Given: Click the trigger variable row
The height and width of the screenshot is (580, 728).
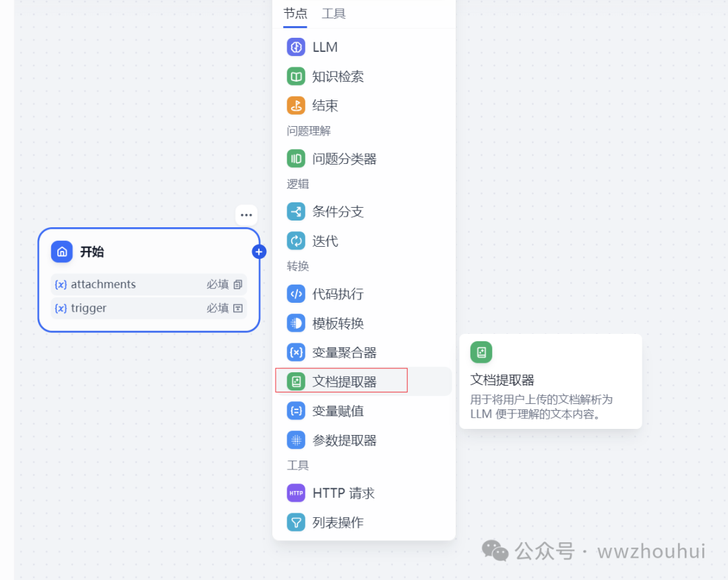Looking at the screenshot, I should pyautogui.click(x=148, y=308).
